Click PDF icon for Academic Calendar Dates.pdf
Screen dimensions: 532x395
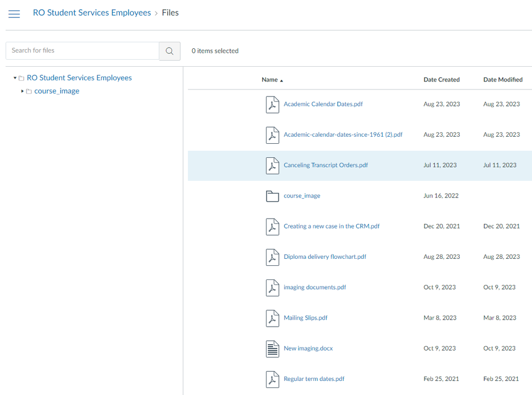(273, 104)
